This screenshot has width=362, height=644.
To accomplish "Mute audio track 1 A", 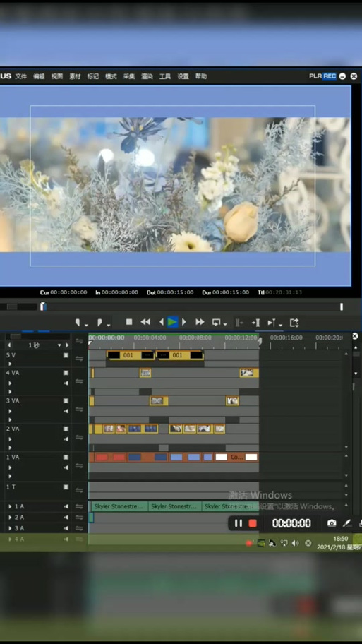I will (66, 507).
